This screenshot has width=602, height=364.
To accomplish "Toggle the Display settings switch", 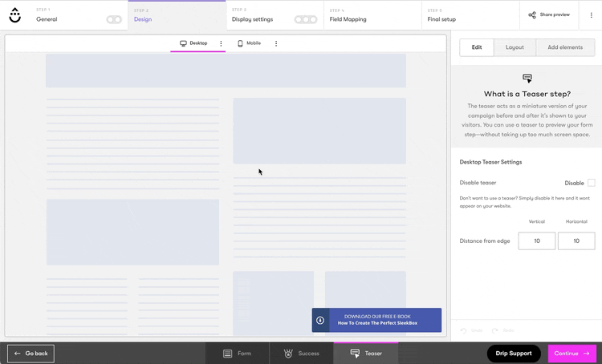I will 306,19.
